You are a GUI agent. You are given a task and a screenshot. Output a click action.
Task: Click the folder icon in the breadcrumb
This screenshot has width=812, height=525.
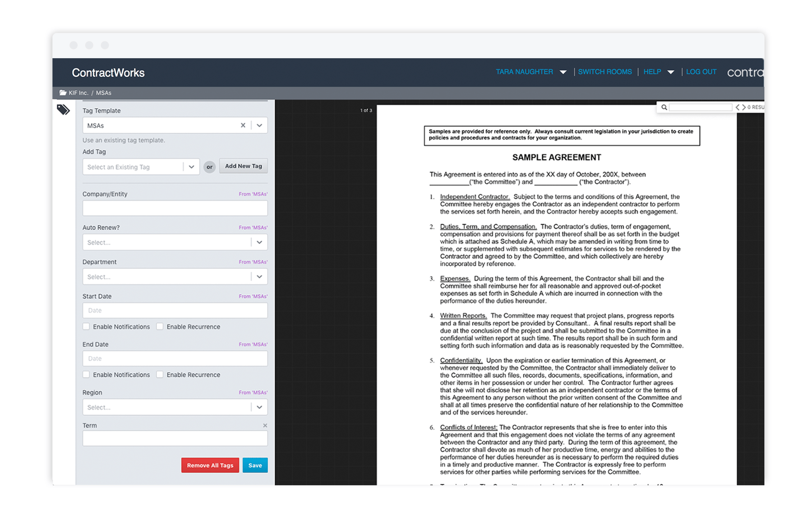tap(63, 93)
